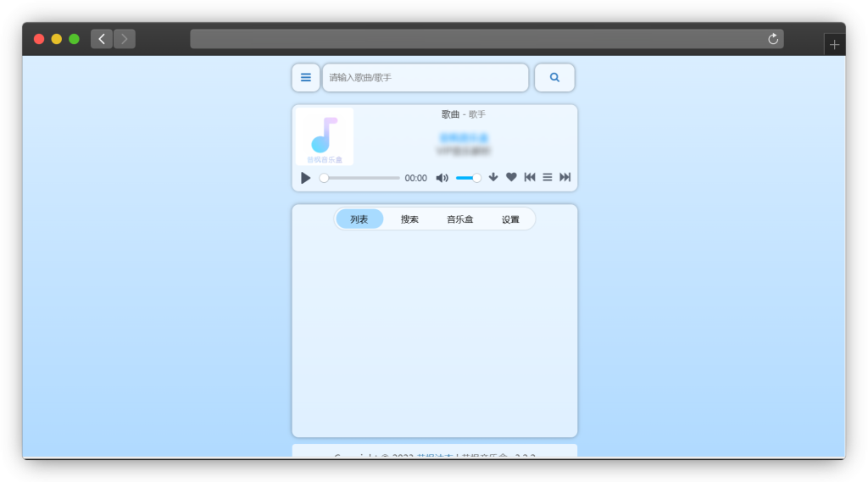Screen dimensions: 868x482
Task: Favorite the song with heart icon
Action: tap(511, 177)
